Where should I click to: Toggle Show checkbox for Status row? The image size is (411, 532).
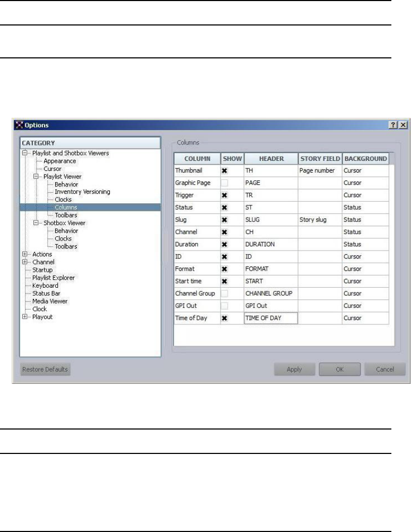click(x=224, y=208)
